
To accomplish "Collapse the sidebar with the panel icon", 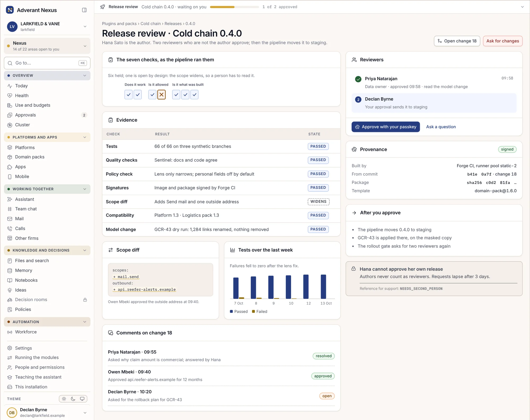I will tap(84, 10).
